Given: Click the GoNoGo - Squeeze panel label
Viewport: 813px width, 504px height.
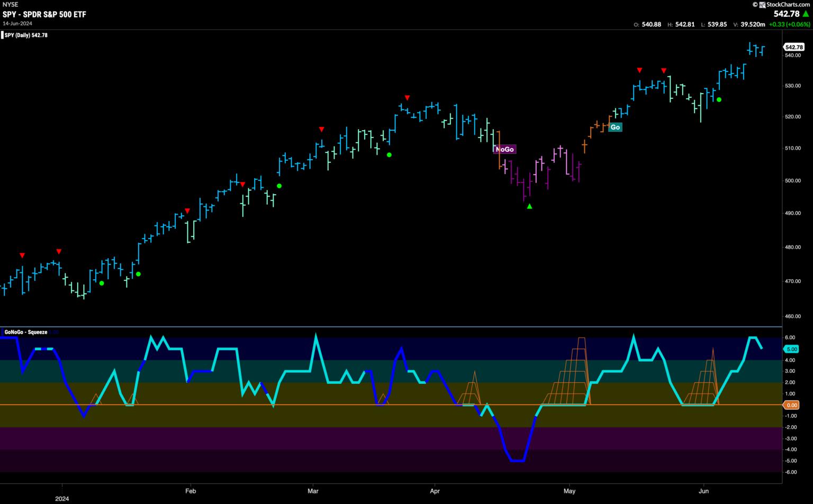Looking at the screenshot, I should pyautogui.click(x=26, y=332).
